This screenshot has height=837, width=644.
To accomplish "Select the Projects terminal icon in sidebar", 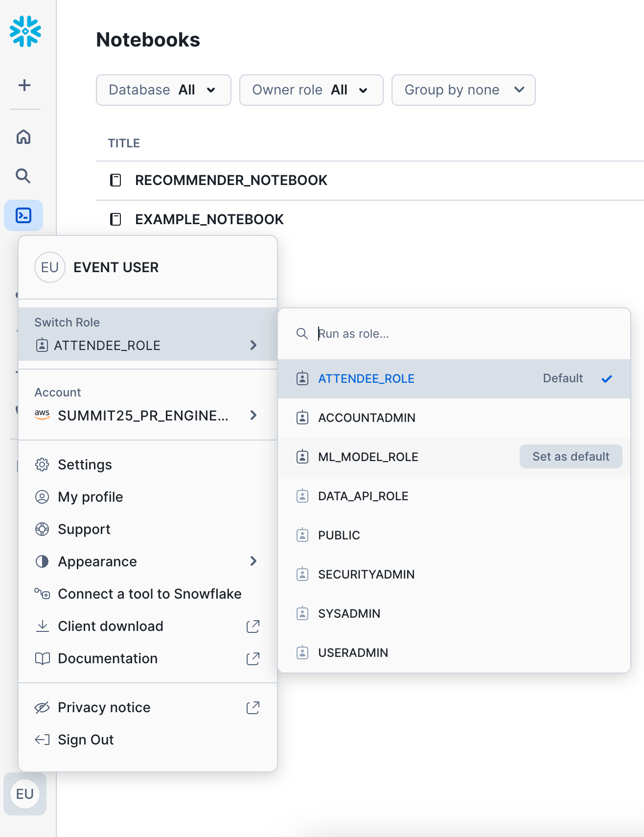I will pyautogui.click(x=23, y=215).
